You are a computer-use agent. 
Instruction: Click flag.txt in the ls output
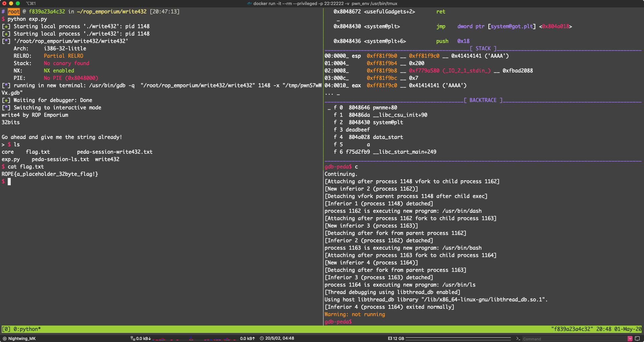click(38, 152)
